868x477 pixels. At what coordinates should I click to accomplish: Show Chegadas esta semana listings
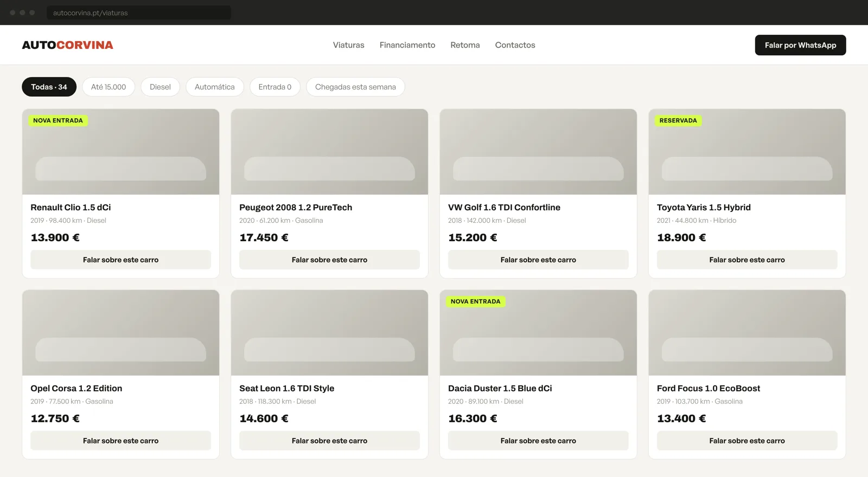tap(355, 87)
